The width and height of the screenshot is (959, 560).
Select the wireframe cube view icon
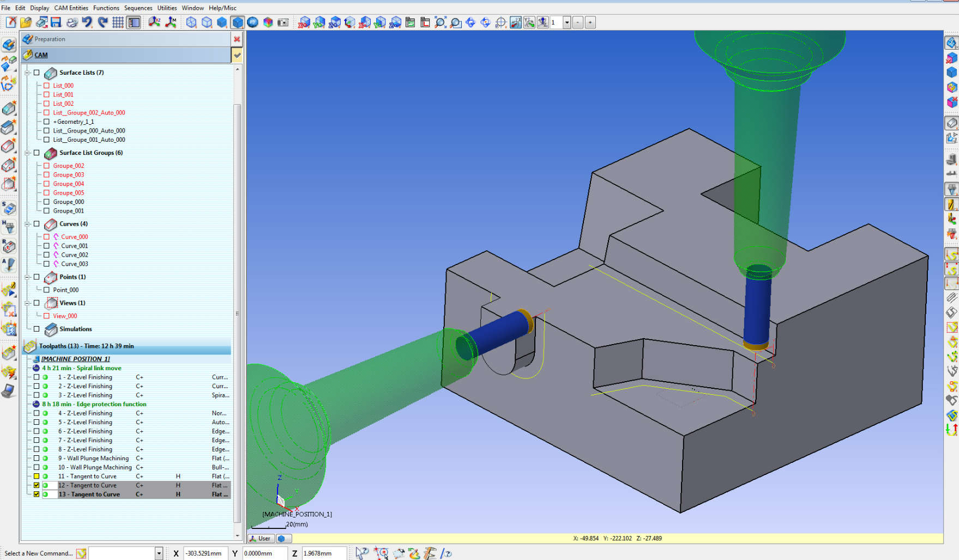point(191,22)
